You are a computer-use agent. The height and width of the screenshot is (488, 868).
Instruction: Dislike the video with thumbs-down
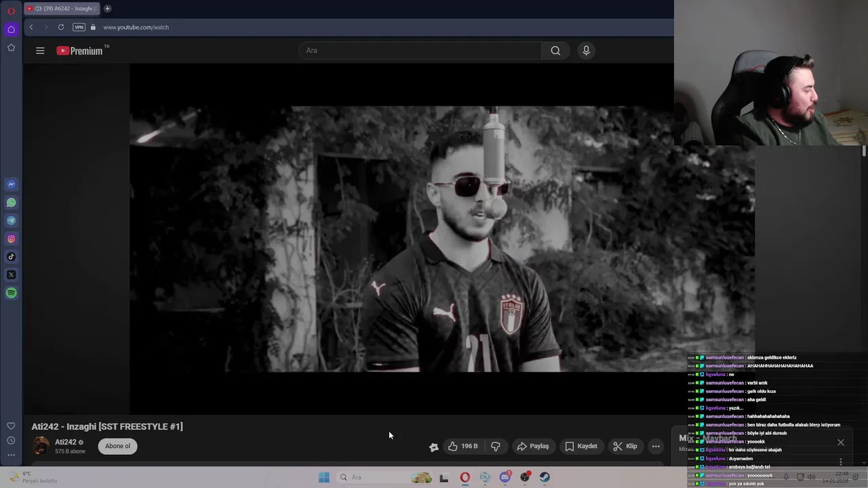point(496,446)
